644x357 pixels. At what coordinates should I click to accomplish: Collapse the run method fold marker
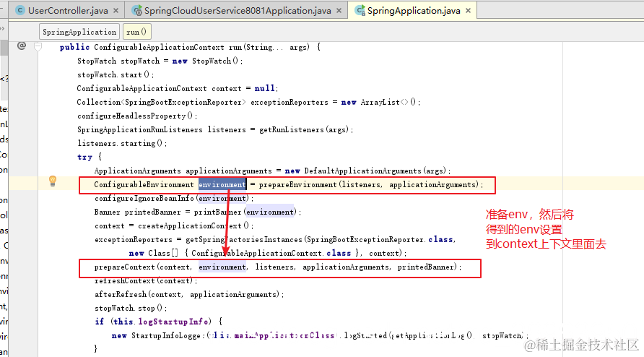38,47
